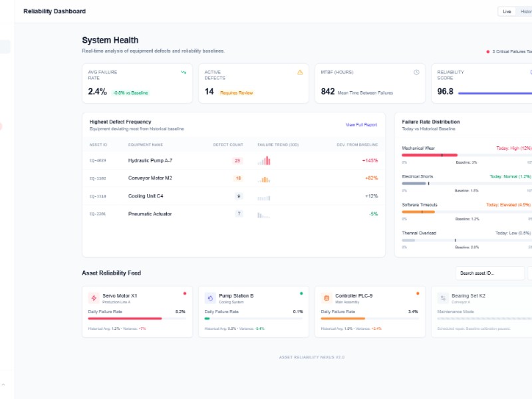Image resolution: width=532 pixels, height=399 pixels.
Task: Click the Requires Review badge
Action: pyautogui.click(x=237, y=92)
